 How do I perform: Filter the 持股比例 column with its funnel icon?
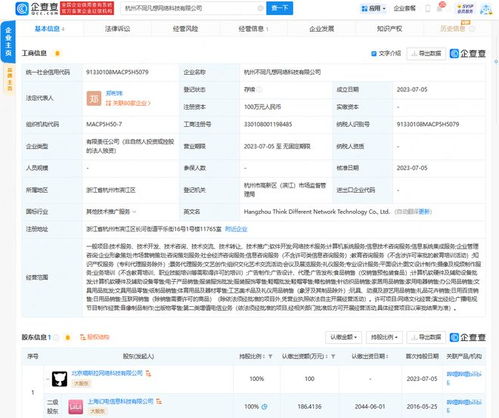270,357
